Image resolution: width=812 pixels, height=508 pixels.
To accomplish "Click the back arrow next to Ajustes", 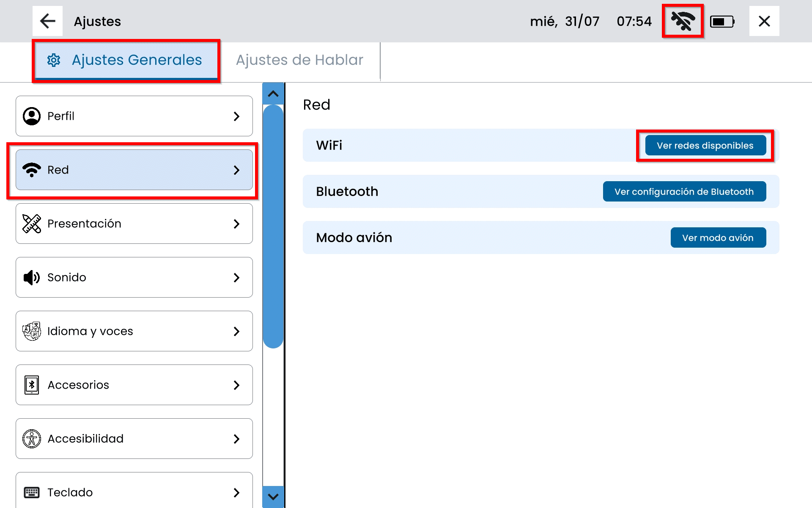I will (47, 21).
